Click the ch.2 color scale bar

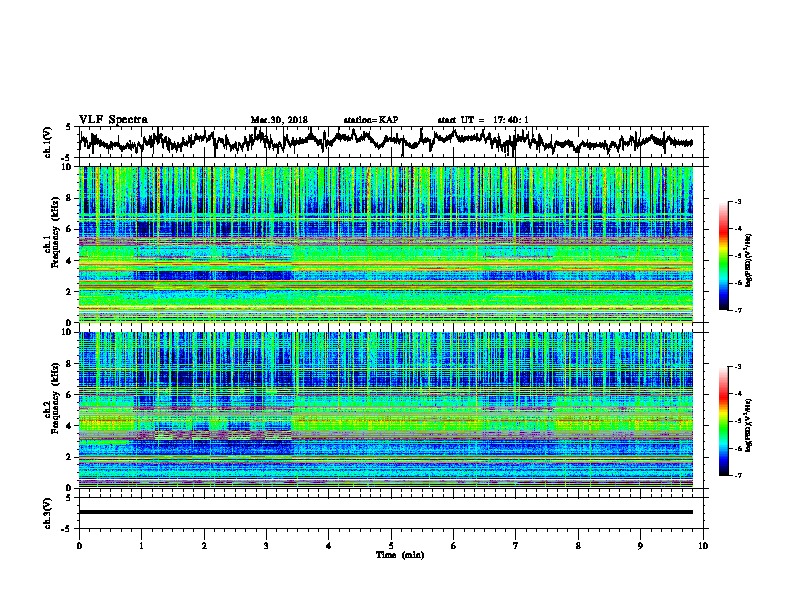pyautogui.click(x=723, y=421)
